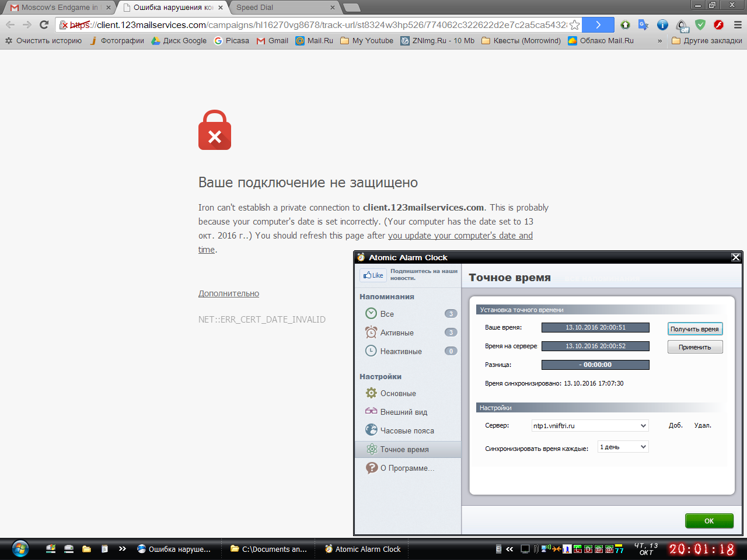Open the browser hamburger menu
The height and width of the screenshot is (560, 747).
click(738, 24)
